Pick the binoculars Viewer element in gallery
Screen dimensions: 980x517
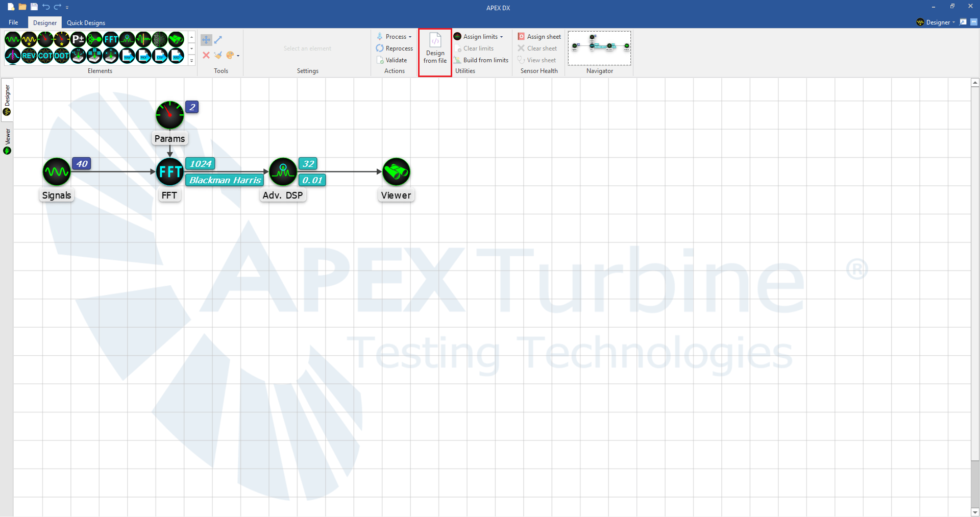[x=176, y=39]
